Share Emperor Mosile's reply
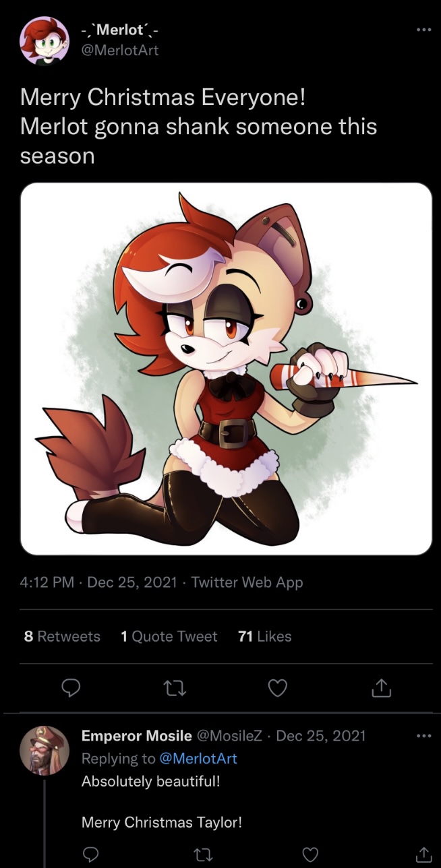 [422, 855]
